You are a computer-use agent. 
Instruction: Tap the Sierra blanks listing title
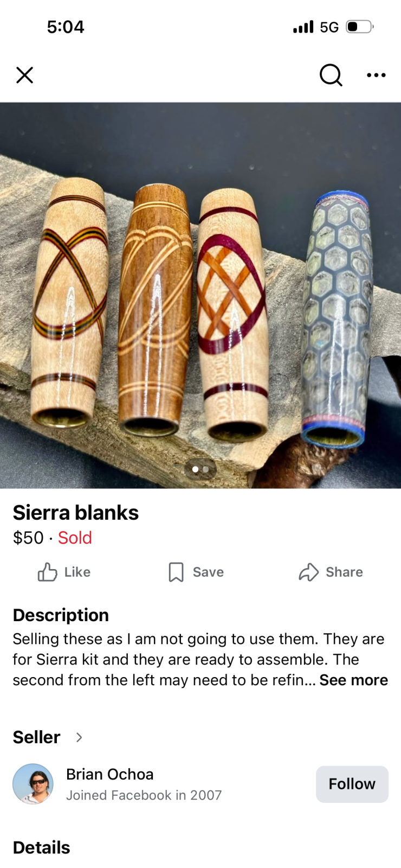point(76,513)
